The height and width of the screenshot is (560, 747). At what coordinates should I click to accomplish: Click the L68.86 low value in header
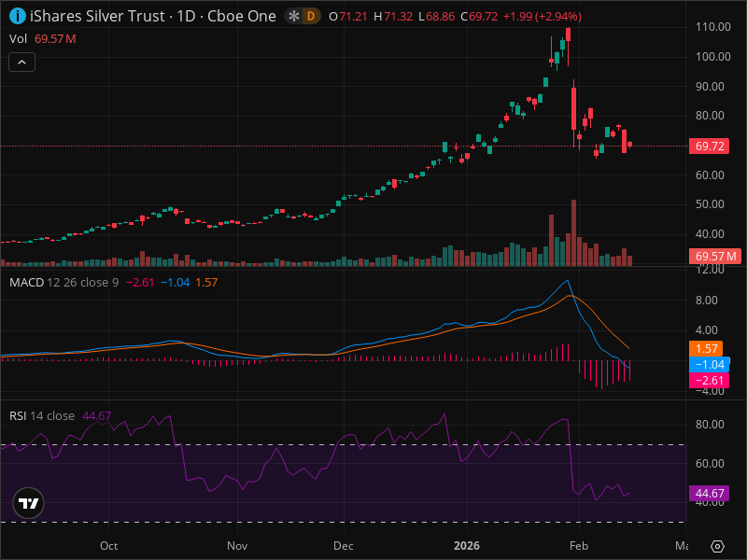point(436,17)
